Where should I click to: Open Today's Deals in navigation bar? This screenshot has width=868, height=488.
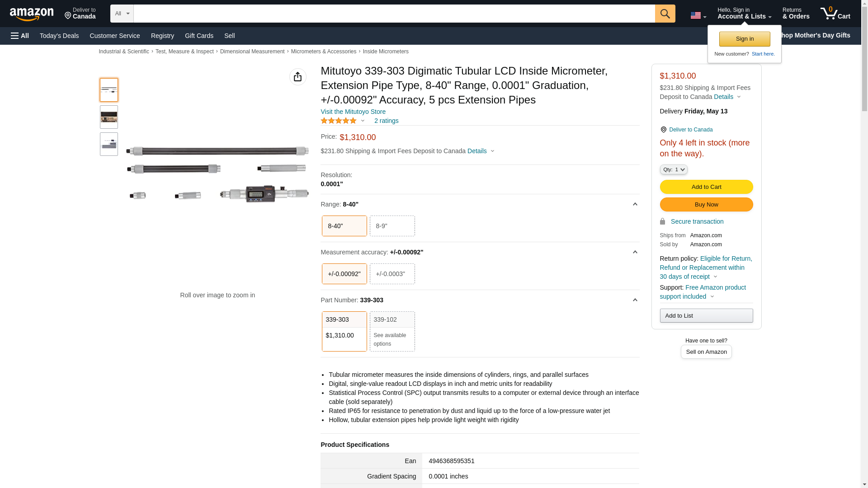[59, 36]
